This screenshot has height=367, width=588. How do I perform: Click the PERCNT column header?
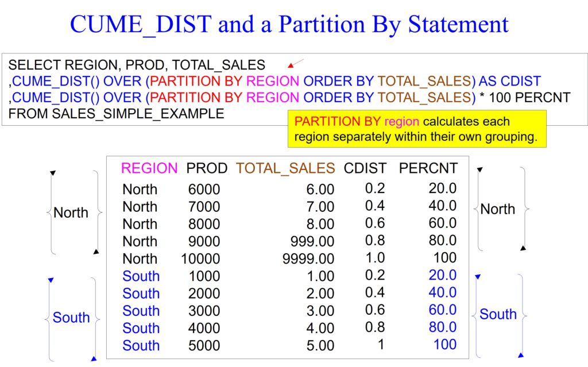tap(428, 168)
